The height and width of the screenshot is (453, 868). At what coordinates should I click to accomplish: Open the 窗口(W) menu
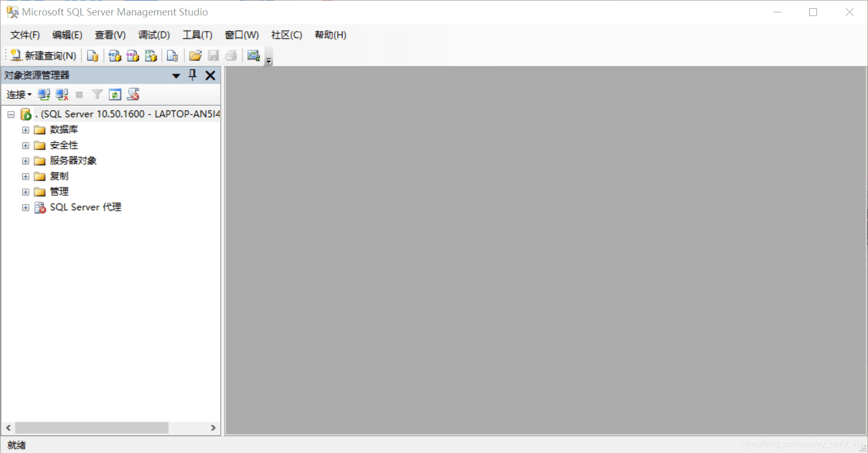242,35
